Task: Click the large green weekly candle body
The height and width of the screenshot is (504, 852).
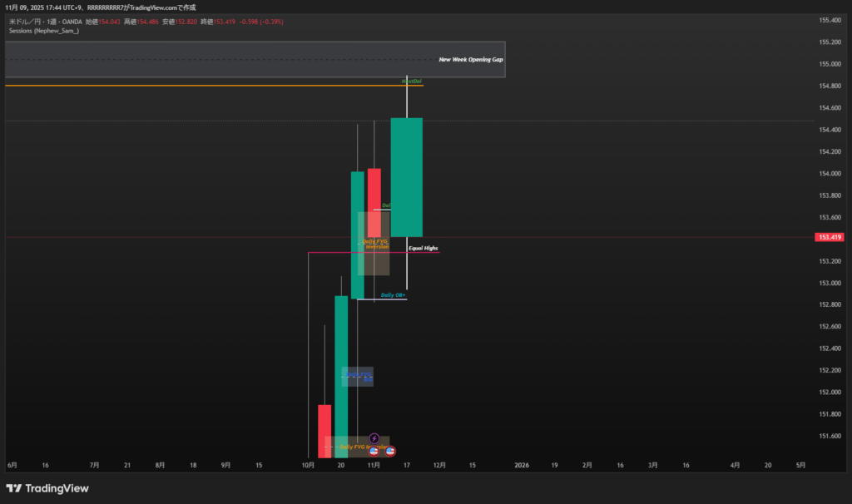Action: [x=407, y=176]
